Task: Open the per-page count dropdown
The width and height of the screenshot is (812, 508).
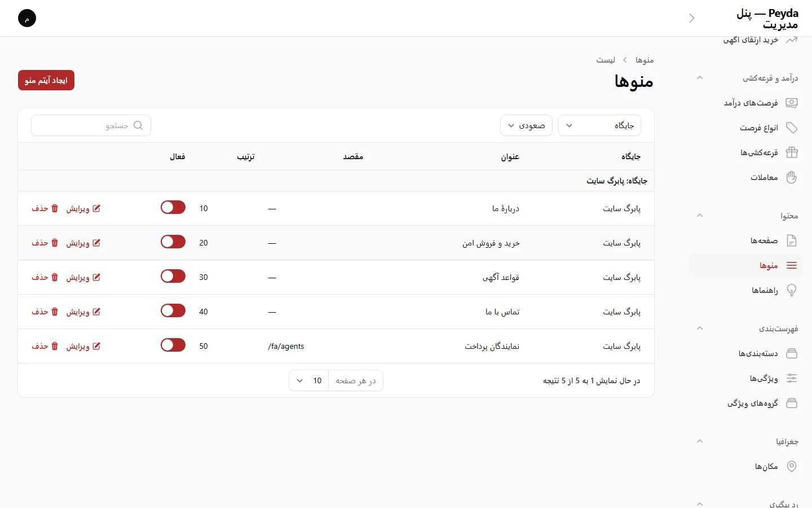Action: coord(309,380)
